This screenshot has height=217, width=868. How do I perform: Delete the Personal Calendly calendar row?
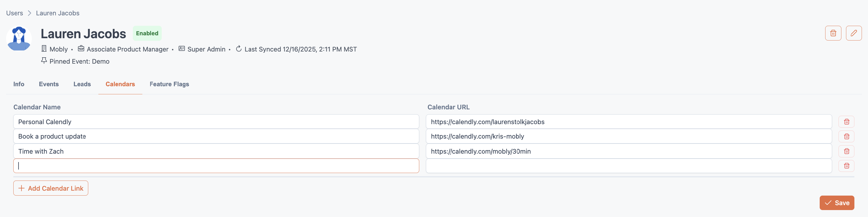tap(846, 122)
